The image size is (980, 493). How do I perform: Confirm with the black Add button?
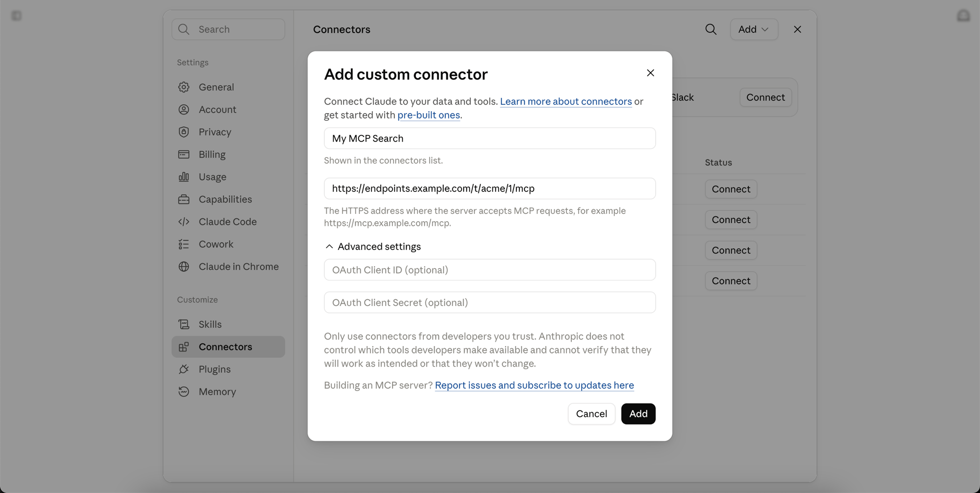point(638,414)
